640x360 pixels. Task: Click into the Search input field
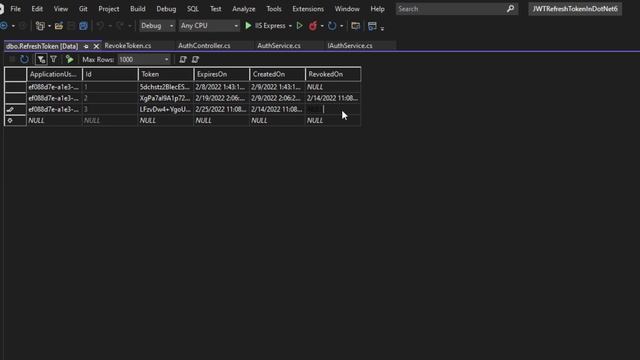coord(451,9)
